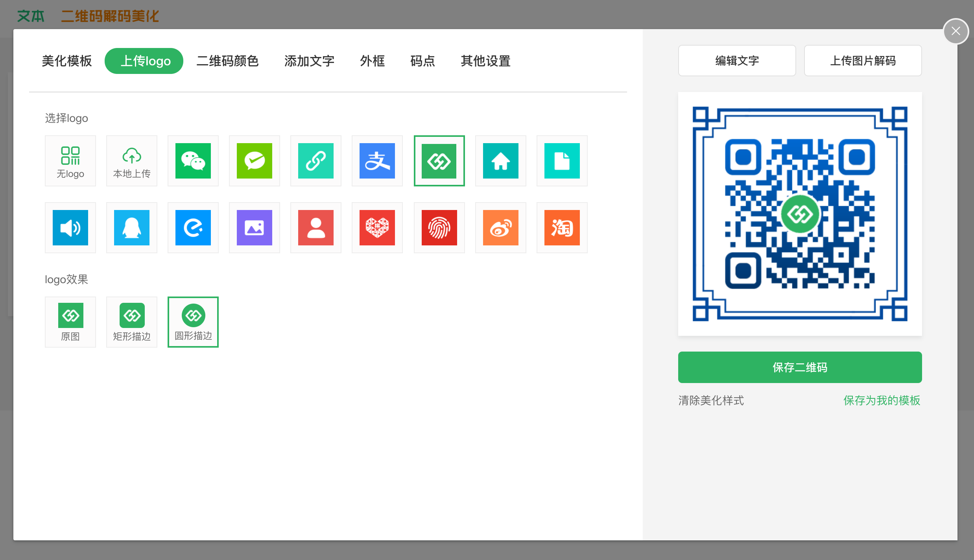
Task: Click the 编辑文字 button
Action: (737, 61)
